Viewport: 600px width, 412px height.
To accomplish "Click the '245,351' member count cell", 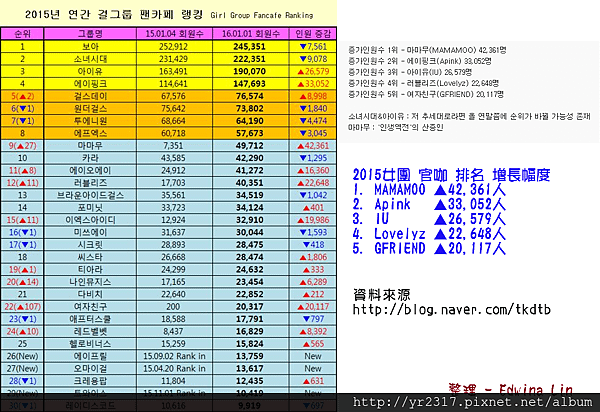I will [x=251, y=47].
